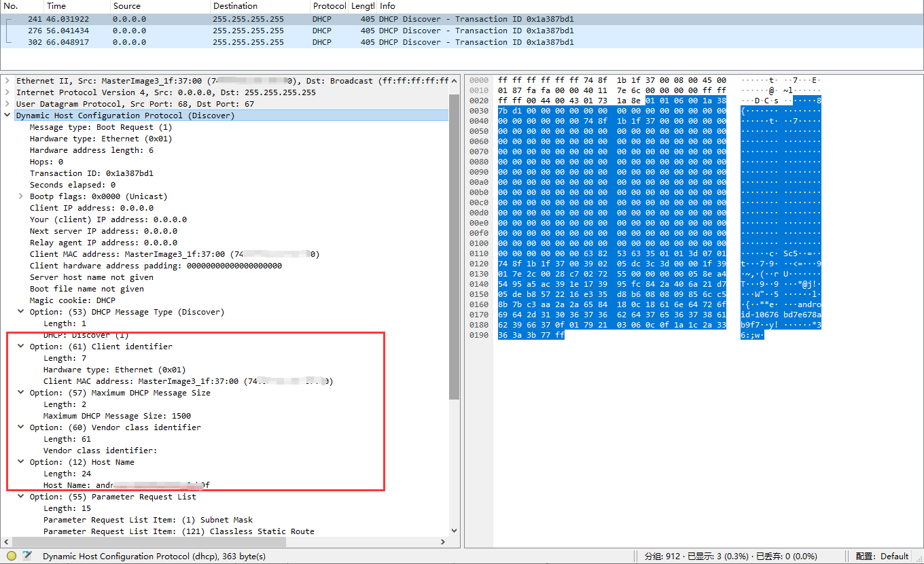This screenshot has height=564, width=924.
Task: Select packet number 241
Action: click(x=462, y=19)
